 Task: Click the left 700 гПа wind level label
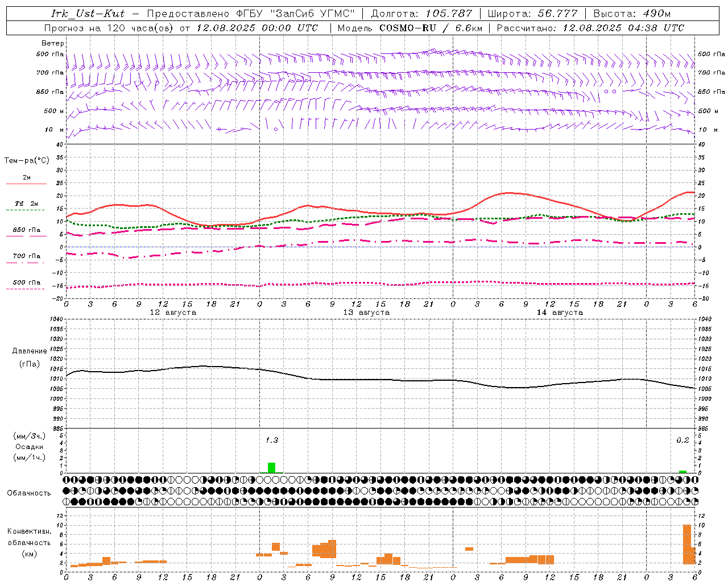point(50,73)
